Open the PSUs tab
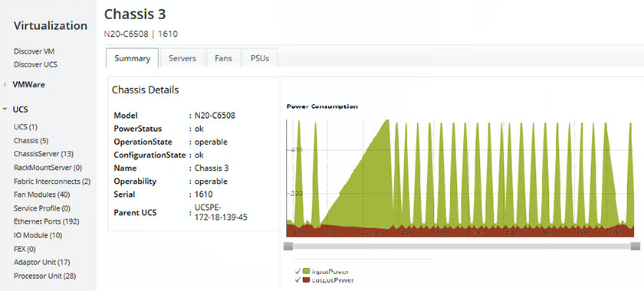The image size is (644, 291). point(260,58)
